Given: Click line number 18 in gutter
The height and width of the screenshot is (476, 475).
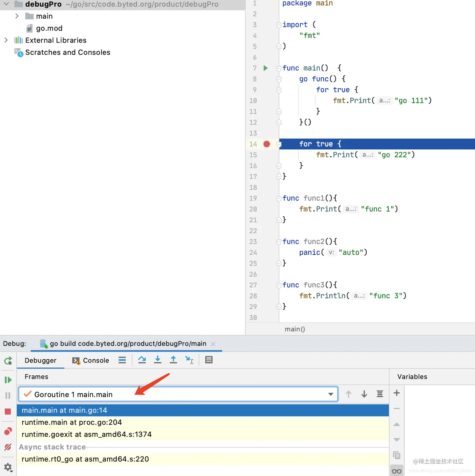Looking at the screenshot, I should tap(253, 187).
